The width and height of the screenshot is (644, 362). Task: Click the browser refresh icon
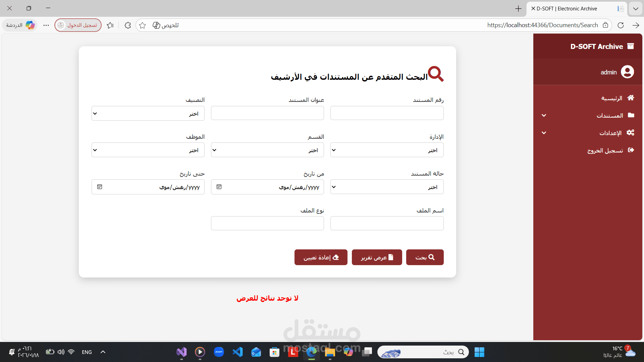(621, 25)
